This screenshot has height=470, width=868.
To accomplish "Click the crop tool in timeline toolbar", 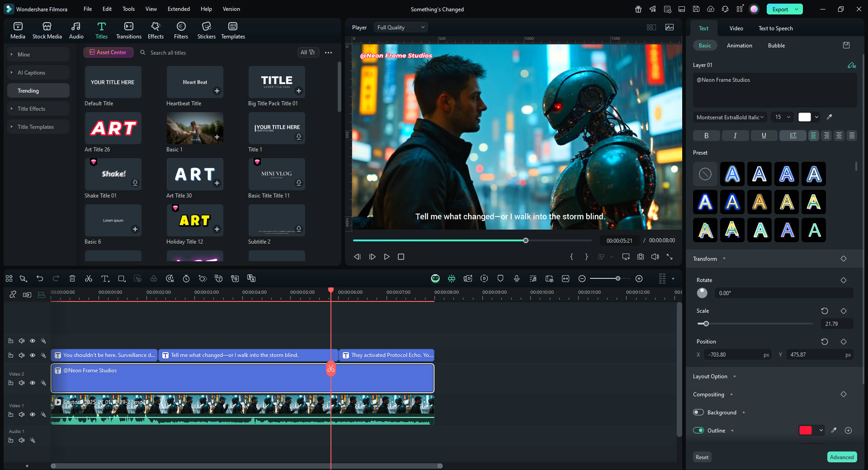I will point(121,278).
